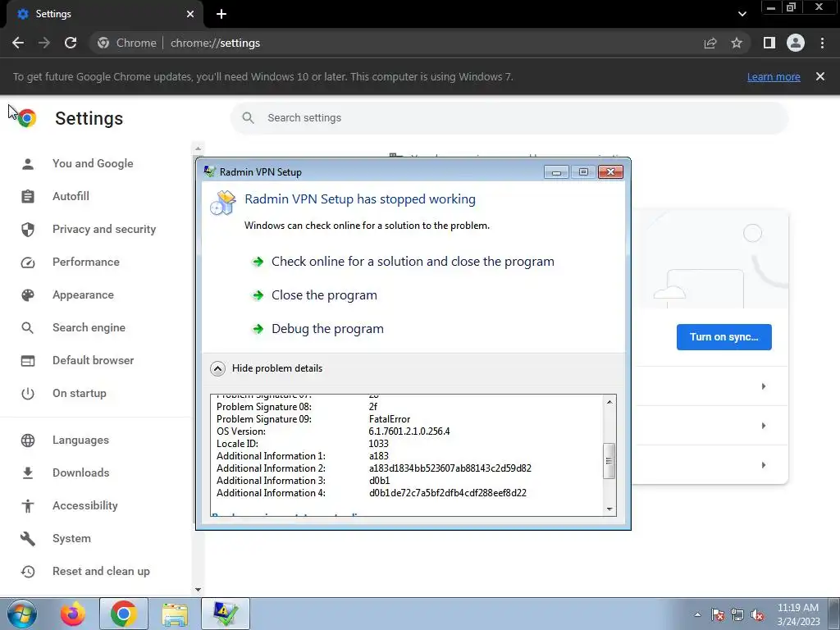Dismiss the Windows 7 update notice
This screenshot has height=630, width=840.
pos(820,76)
